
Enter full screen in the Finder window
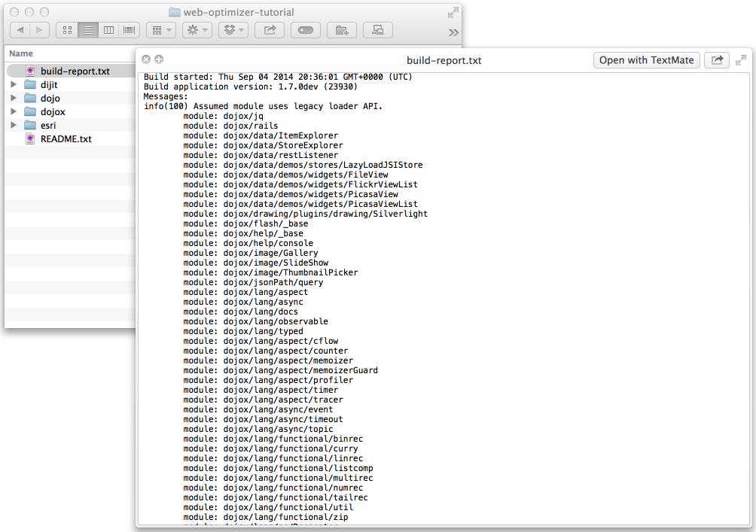[x=453, y=13]
